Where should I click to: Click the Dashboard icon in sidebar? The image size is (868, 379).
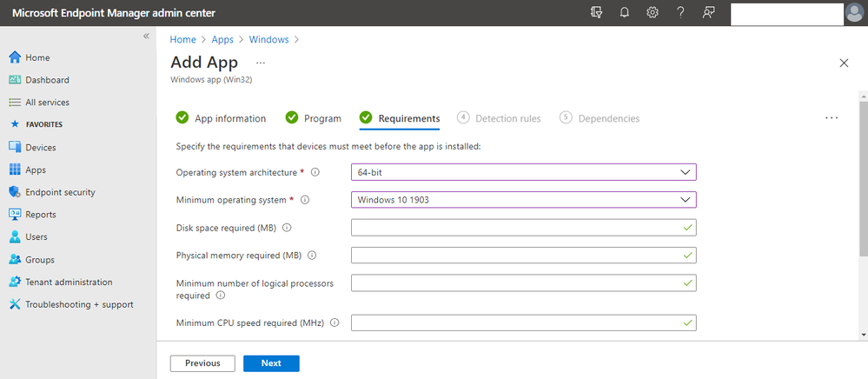15,80
